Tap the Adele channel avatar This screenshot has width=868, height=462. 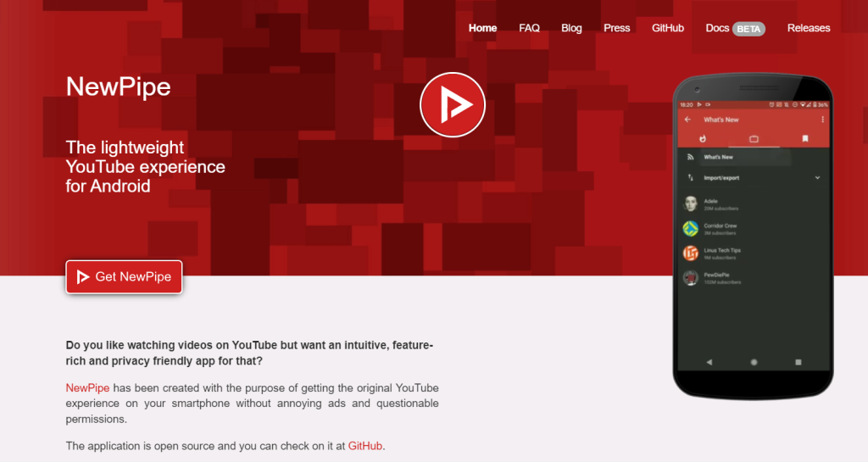point(690,203)
